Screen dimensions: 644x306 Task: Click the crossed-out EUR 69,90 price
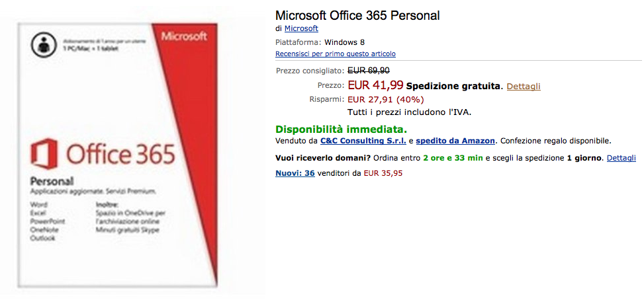point(368,70)
